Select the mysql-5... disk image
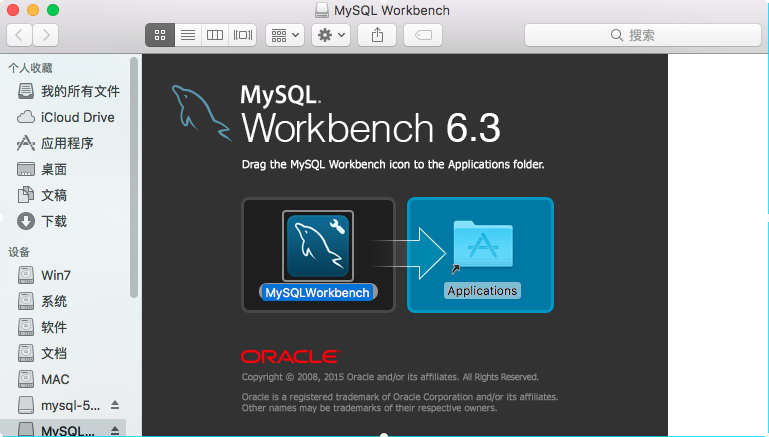 59,405
